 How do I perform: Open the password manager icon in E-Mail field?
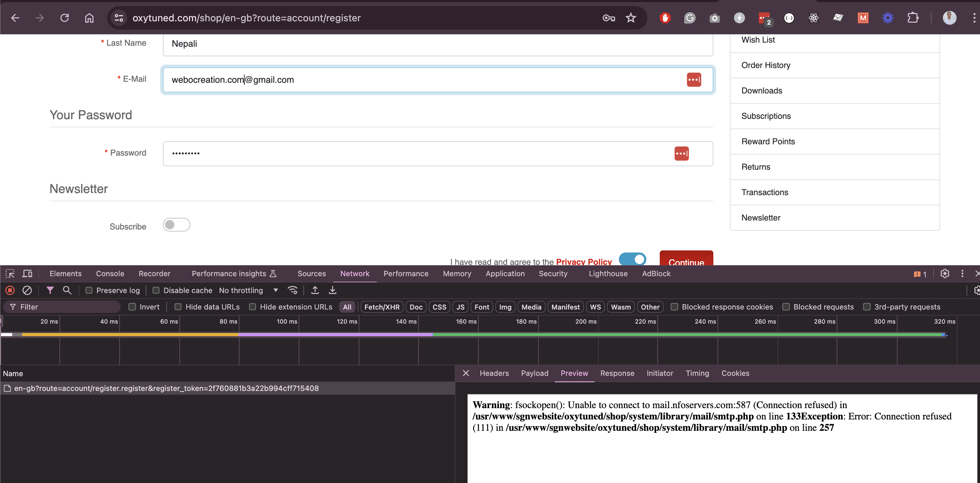tap(694, 80)
